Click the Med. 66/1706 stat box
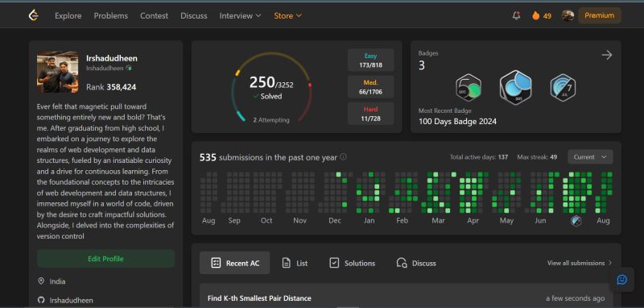644x308 pixels. point(371,87)
